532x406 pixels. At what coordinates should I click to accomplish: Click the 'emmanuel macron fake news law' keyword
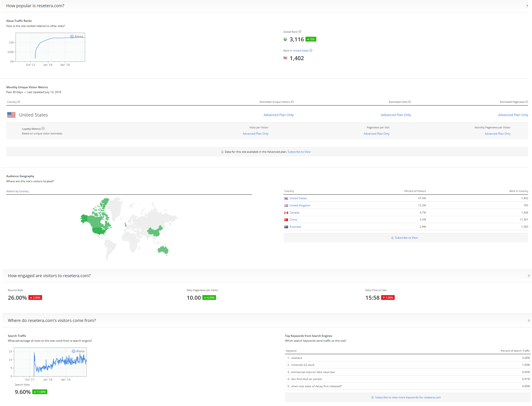pyautogui.click(x=313, y=372)
